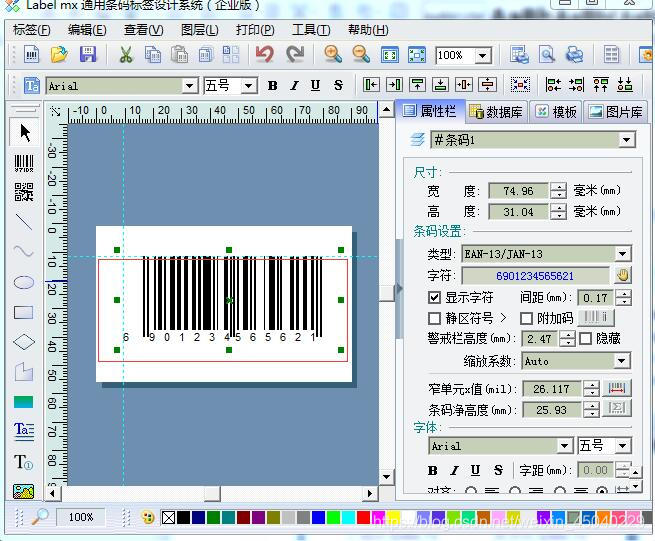Click the printer icon
This screenshot has height=541, width=655.
click(575, 55)
